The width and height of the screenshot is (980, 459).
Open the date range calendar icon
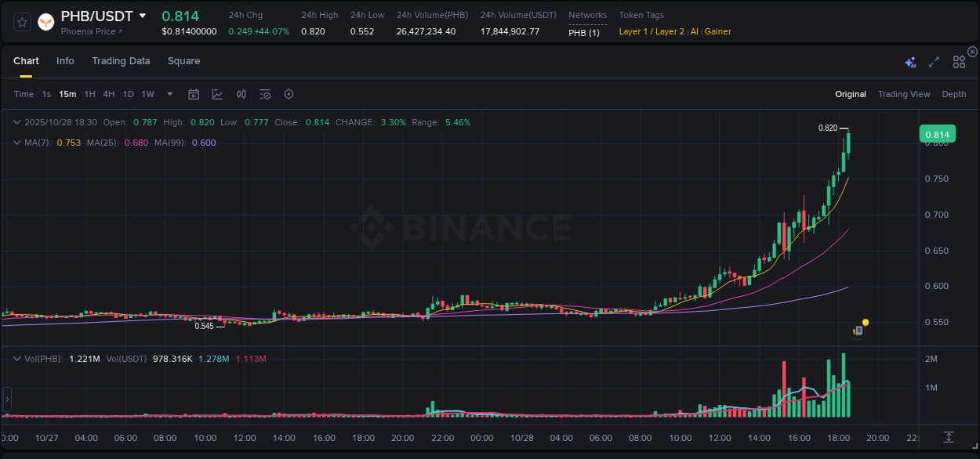click(x=194, y=94)
